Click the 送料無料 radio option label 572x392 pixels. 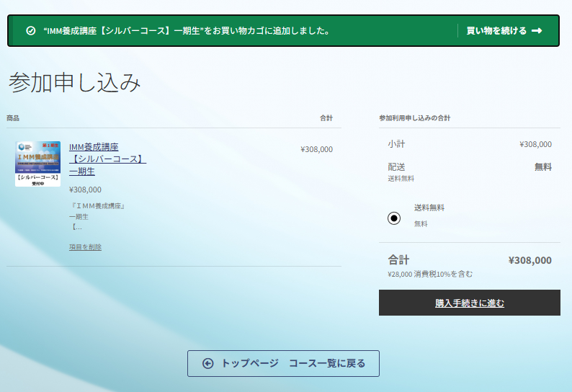429,208
